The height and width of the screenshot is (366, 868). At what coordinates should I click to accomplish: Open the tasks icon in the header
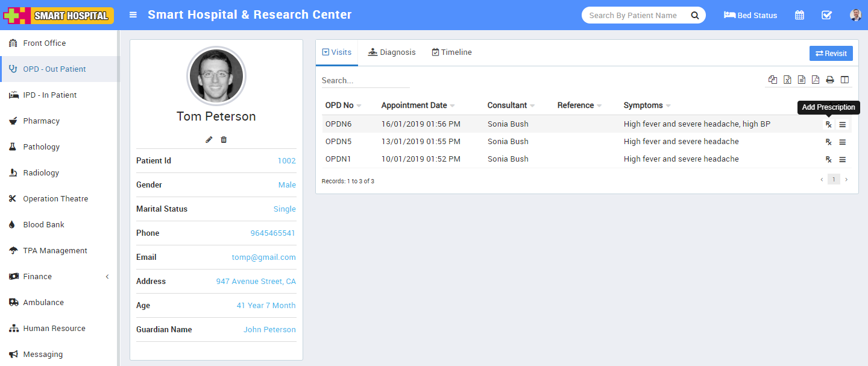[826, 14]
